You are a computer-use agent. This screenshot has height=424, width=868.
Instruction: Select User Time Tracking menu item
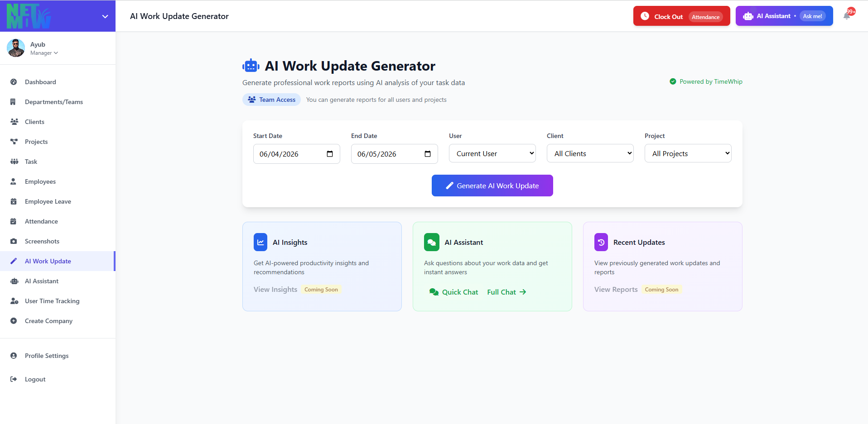58,301
